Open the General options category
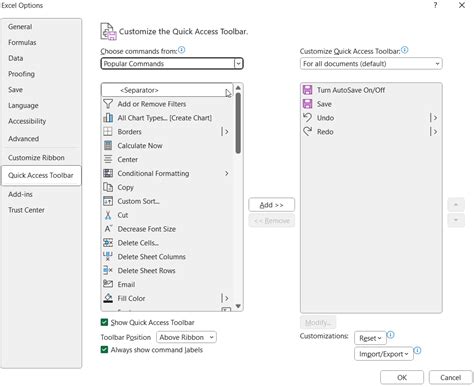This screenshot has width=474, height=387. [x=20, y=27]
